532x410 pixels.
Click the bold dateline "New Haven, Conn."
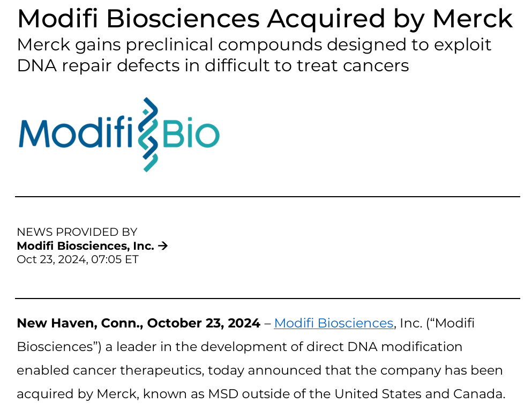(79, 323)
